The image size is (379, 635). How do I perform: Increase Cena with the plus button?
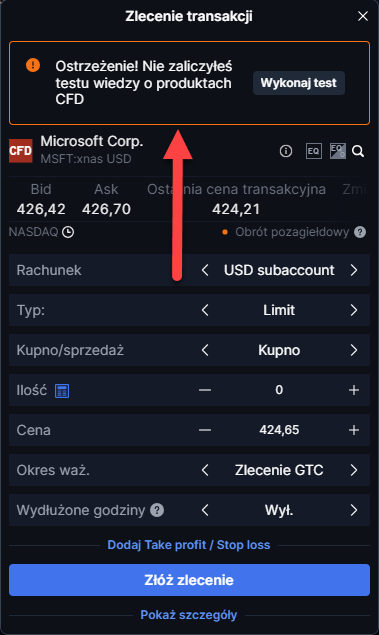(x=354, y=430)
